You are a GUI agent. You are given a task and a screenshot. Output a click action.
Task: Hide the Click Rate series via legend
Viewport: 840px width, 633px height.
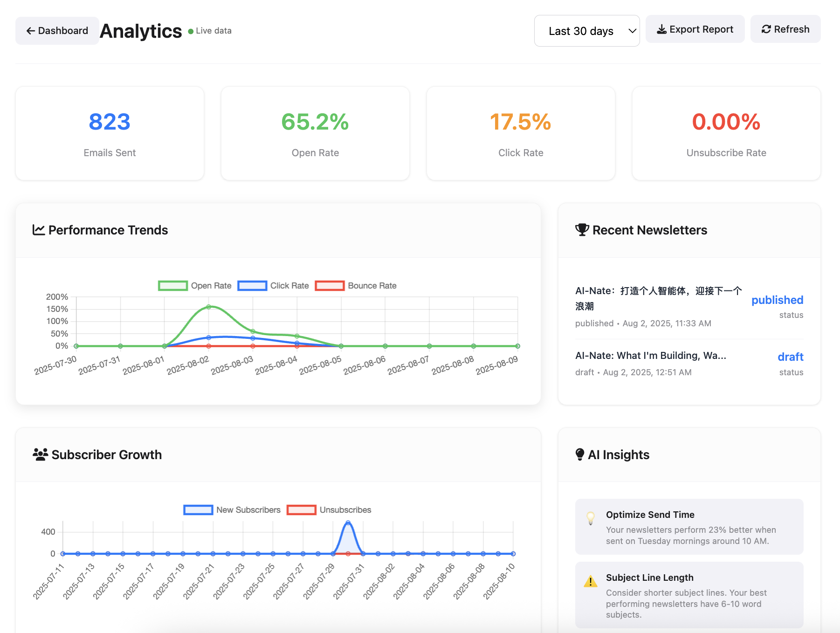coord(273,285)
